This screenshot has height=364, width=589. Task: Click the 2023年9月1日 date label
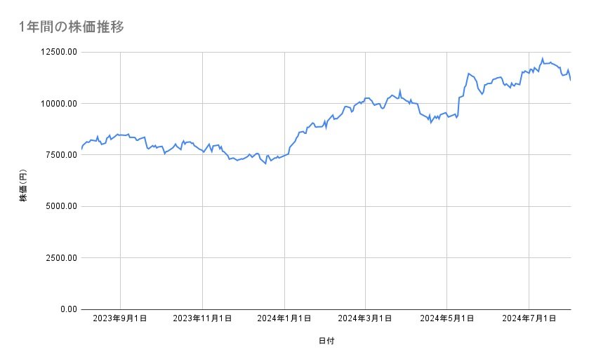pyautogui.click(x=120, y=319)
